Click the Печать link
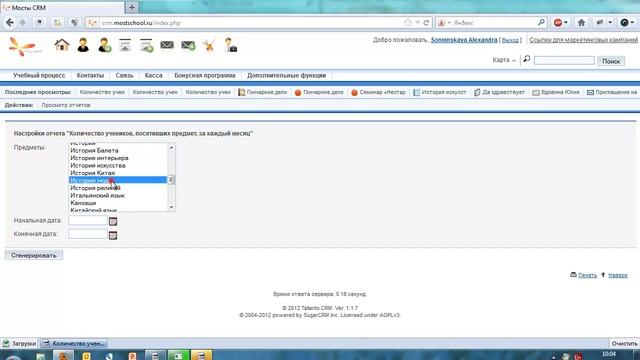640x360 pixels. tap(587, 275)
